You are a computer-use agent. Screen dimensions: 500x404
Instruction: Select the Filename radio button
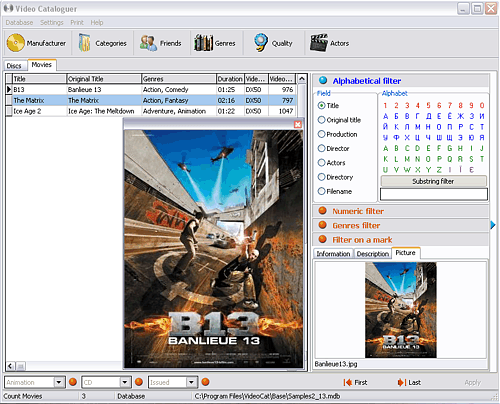tap(321, 191)
